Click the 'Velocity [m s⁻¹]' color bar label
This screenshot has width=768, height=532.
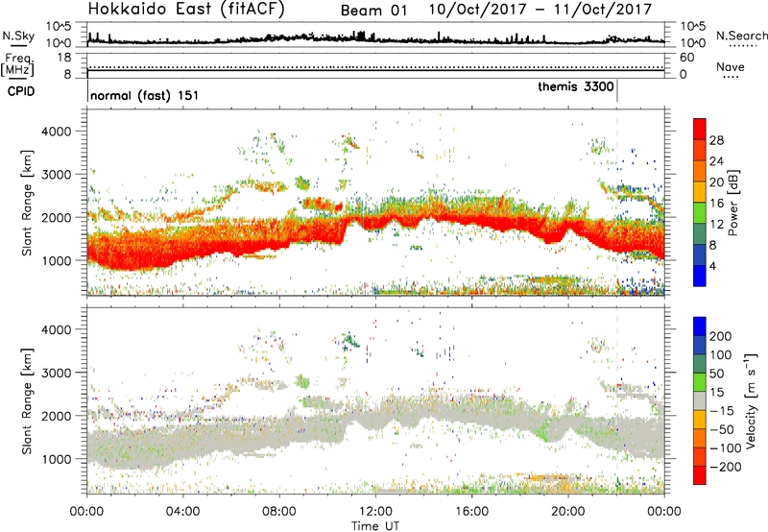pyautogui.click(x=752, y=401)
